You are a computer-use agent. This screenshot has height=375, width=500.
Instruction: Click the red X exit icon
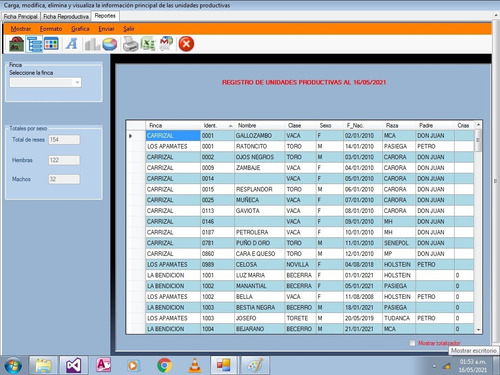[186, 44]
